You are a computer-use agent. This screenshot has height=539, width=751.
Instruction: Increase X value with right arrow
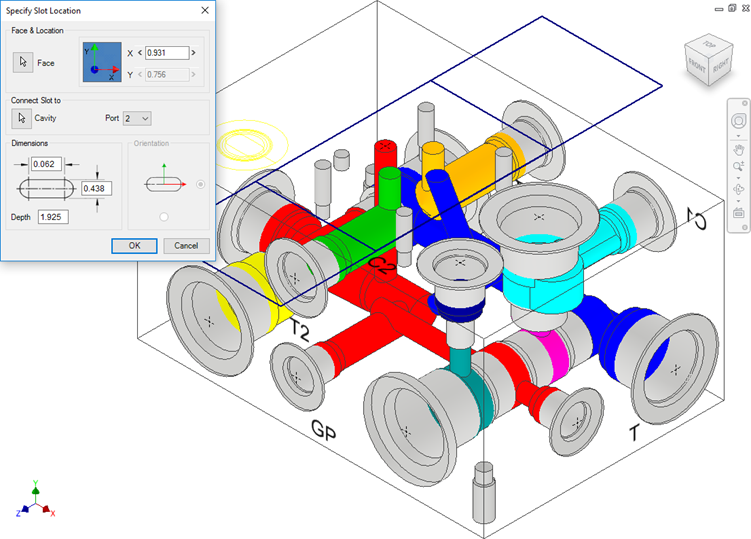tap(194, 52)
